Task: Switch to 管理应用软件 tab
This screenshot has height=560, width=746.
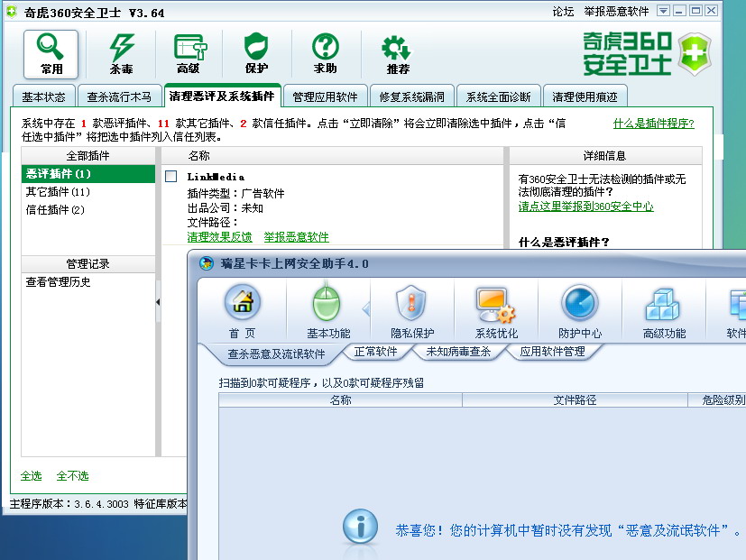Action: click(325, 96)
